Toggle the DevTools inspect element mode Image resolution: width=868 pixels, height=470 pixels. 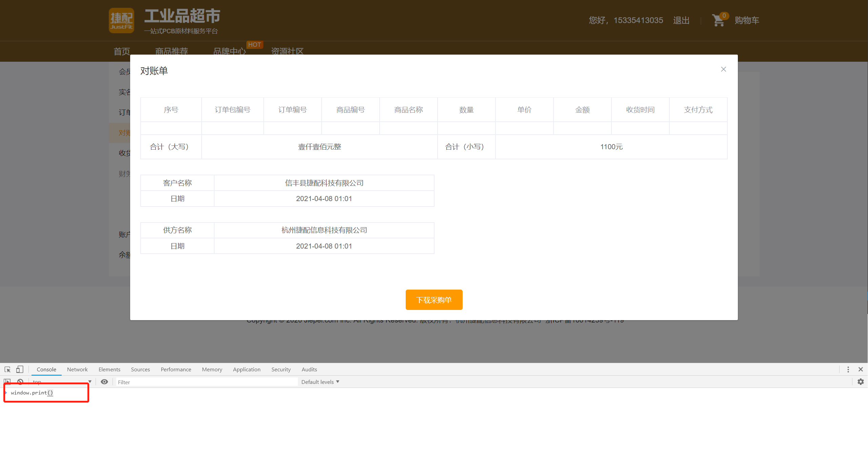[x=7, y=369]
